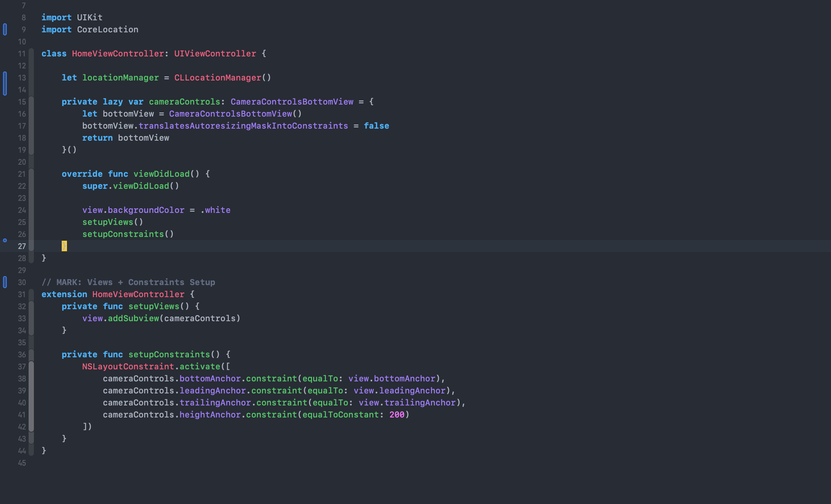Click the UIViewController superclass name

[x=215, y=54]
